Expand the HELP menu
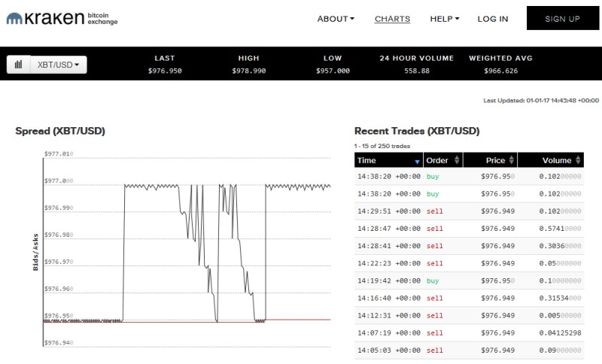The image size is (602, 364). 444,19
